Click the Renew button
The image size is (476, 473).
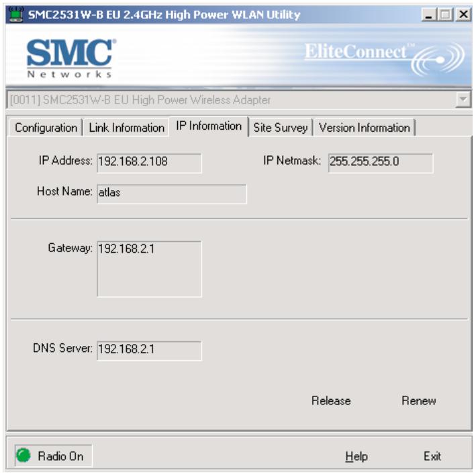[419, 400]
